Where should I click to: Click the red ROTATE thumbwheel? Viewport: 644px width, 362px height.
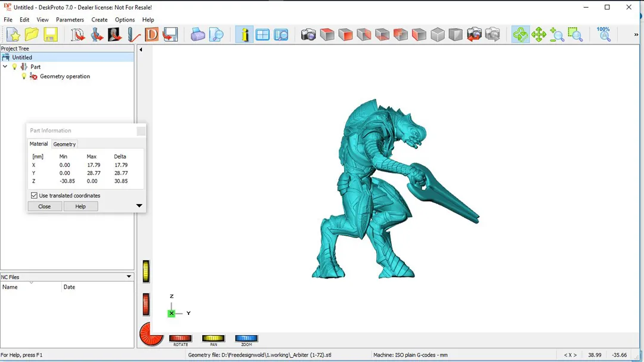coord(180,338)
